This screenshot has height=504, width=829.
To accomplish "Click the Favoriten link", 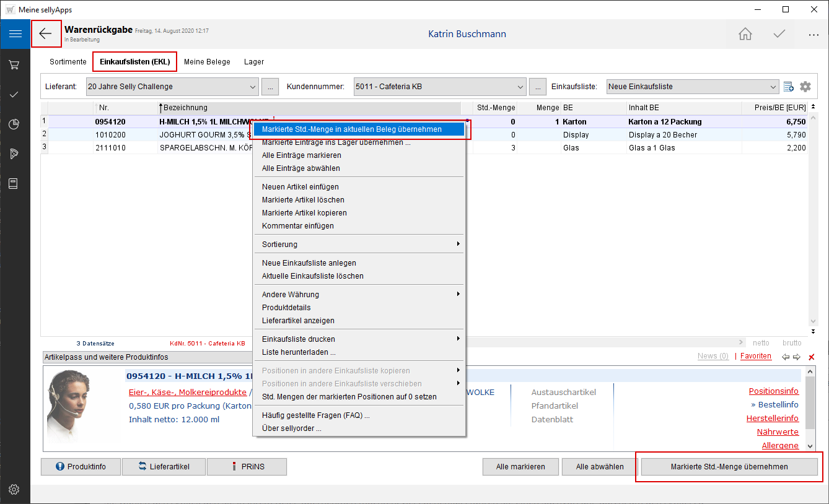I will [x=756, y=356].
